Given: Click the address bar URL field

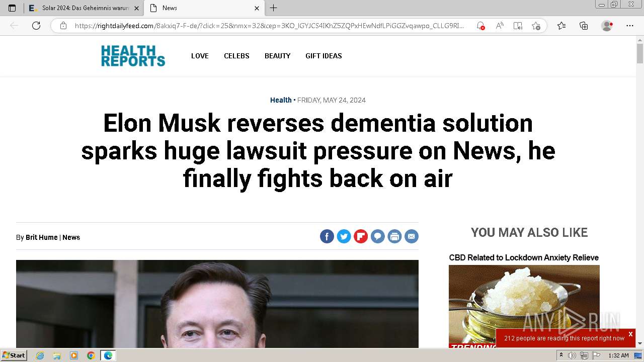Looking at the screenshot, I should [x=269, y=26].
